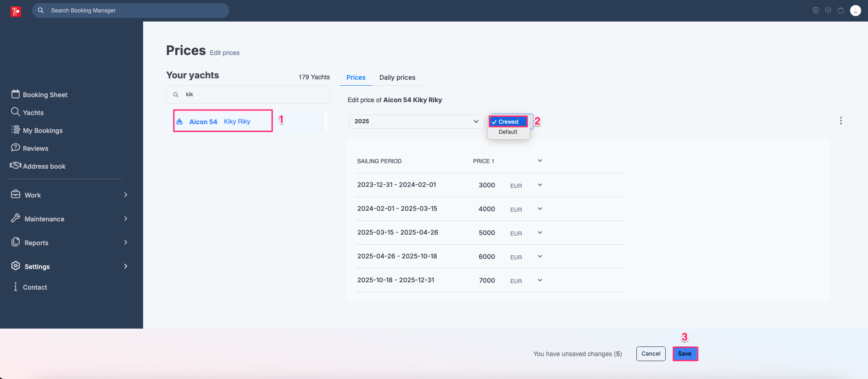
Task: Choose the Default option in the dropdown
Action: (x=508, y=132)
